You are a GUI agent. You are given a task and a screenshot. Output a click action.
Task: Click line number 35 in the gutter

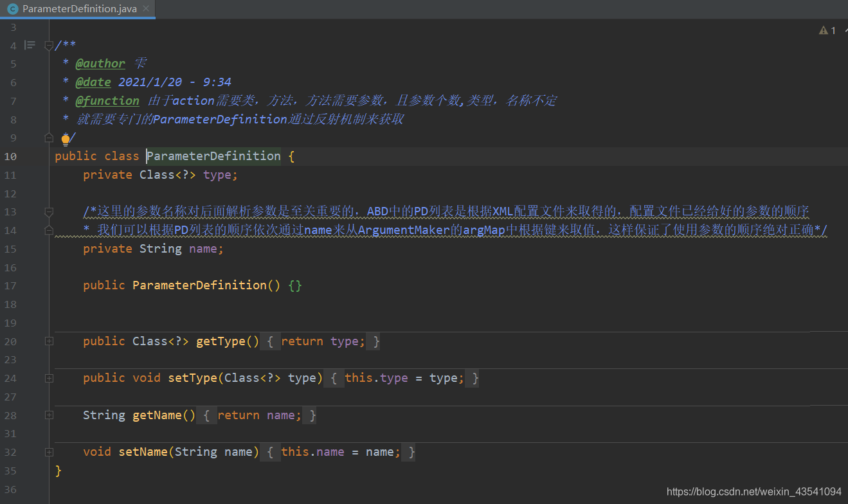click(x=10, y=471)
